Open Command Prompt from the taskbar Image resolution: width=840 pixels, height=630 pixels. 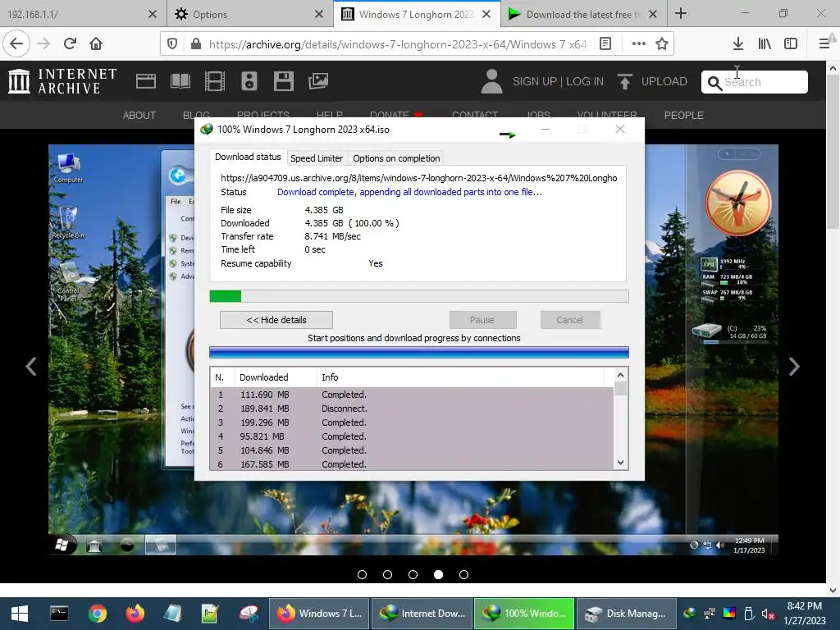pyautogui.click(x=59, y=614)
